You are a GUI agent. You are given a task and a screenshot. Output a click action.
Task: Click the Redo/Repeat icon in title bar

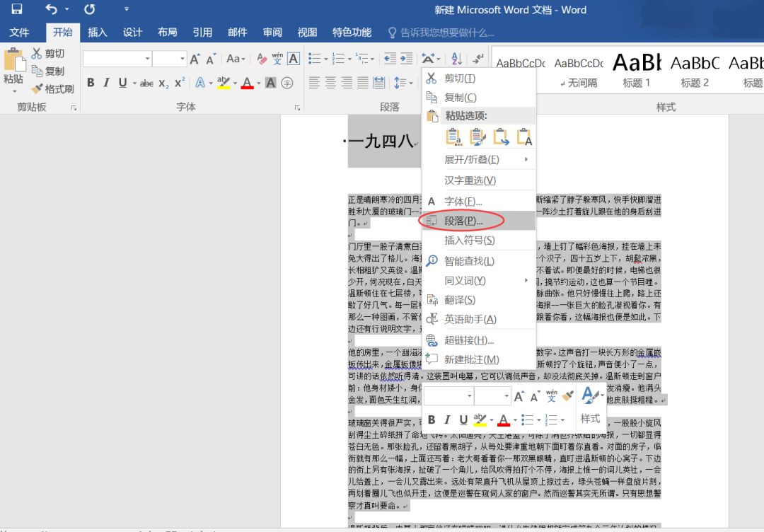(x=90, y=9)
